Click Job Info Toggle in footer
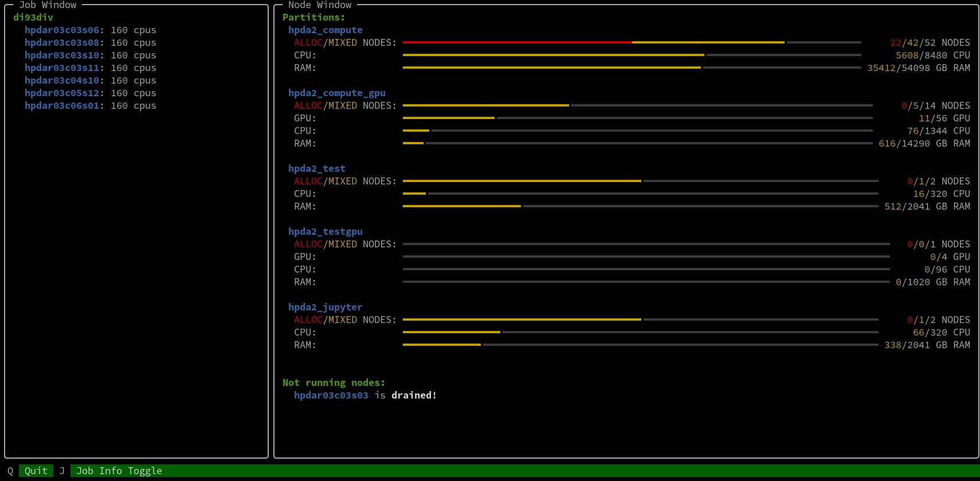This screenshot has width=980, height=481. tap(119, 471)
